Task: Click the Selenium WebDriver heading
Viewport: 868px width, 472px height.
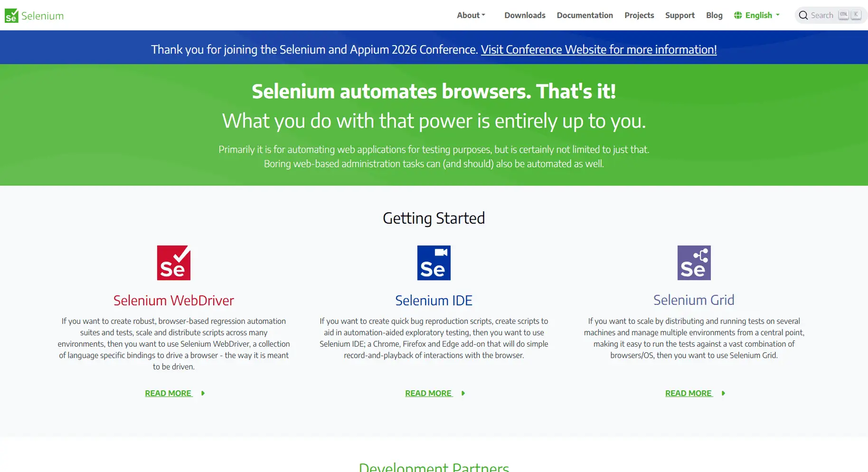Action: [174, 300]
